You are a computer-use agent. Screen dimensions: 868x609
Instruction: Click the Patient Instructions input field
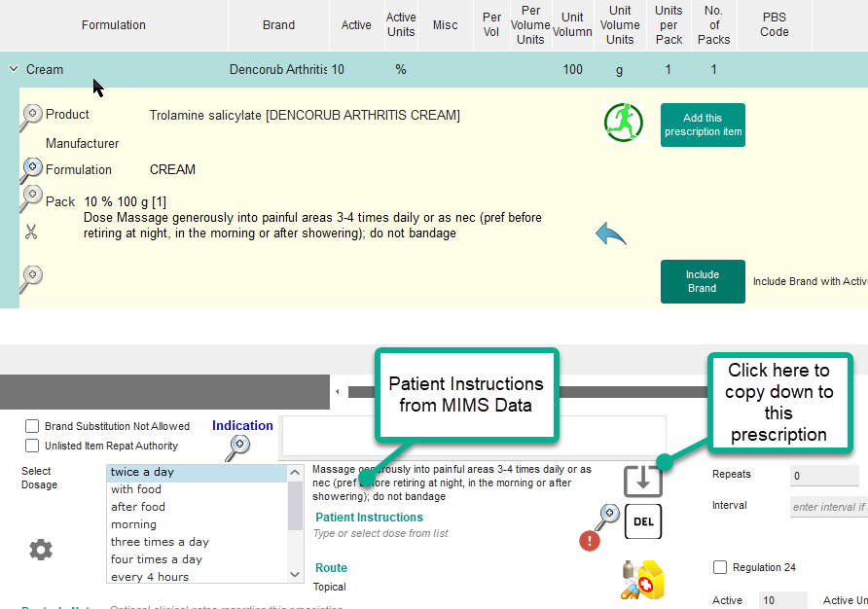(x=443, y=534)
